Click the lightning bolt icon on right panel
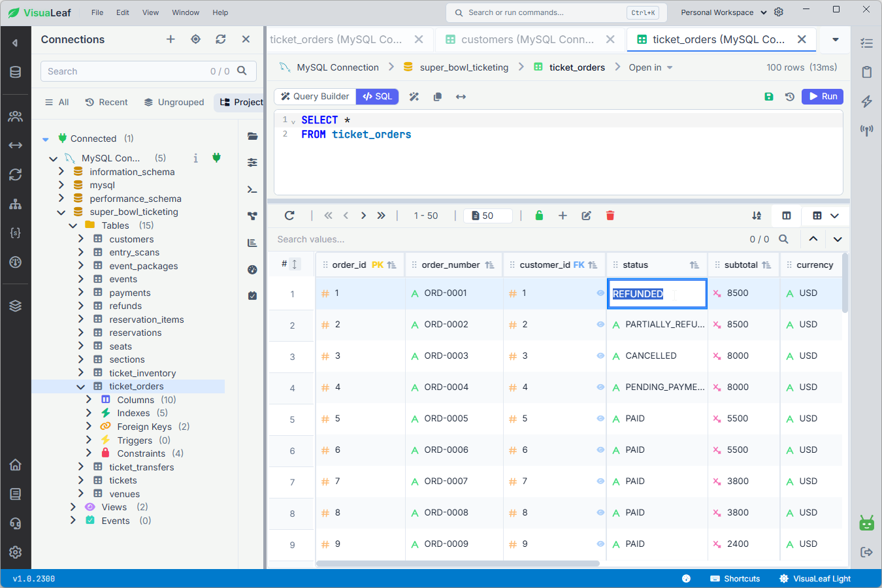882x588 pixels. (867, 101)
